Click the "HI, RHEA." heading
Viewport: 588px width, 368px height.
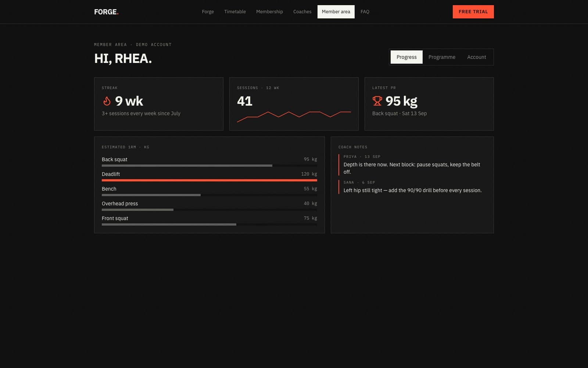[x=123, y=59]
